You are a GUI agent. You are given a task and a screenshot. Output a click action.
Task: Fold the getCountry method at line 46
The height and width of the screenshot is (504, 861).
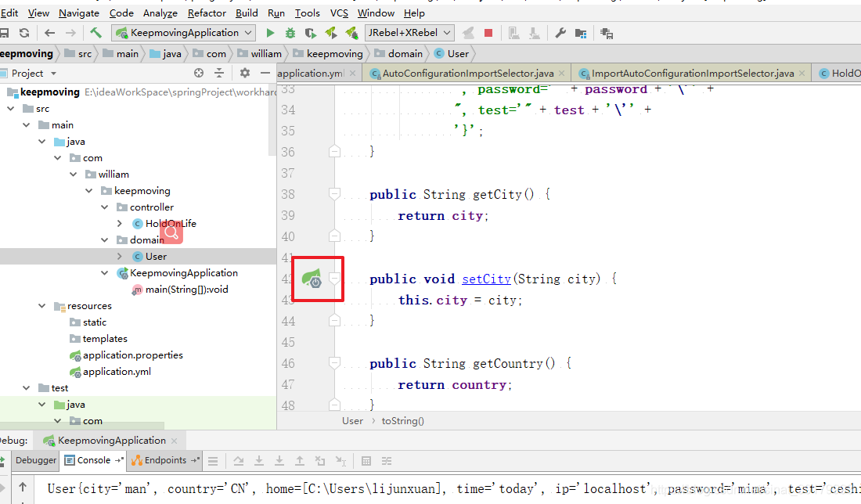point(334,362)
